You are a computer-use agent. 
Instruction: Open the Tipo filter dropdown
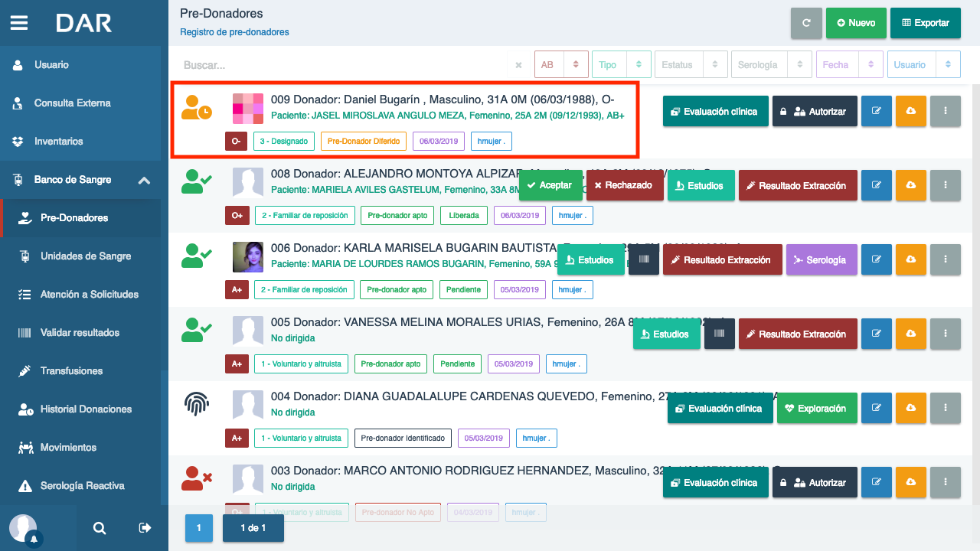click(x=622, y=65)
